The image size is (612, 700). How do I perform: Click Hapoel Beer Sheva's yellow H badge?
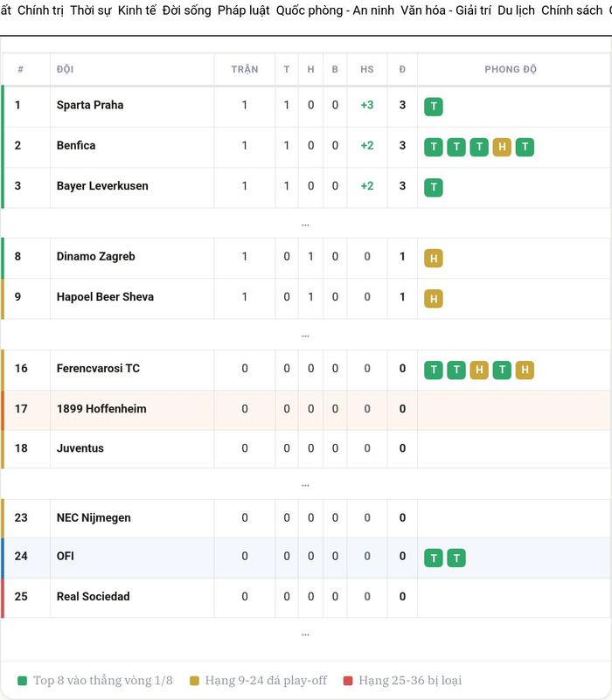(434, 299)
